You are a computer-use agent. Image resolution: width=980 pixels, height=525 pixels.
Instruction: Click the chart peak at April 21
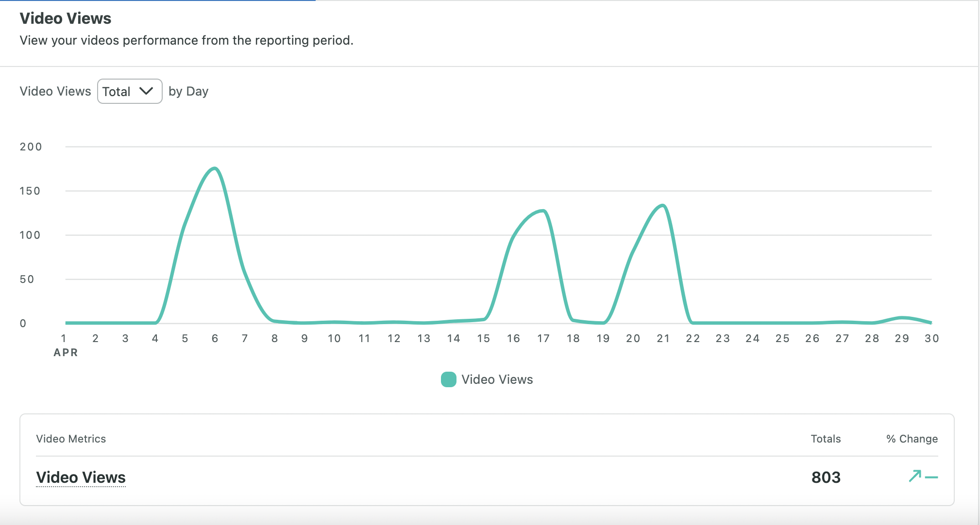click(663, 206)
